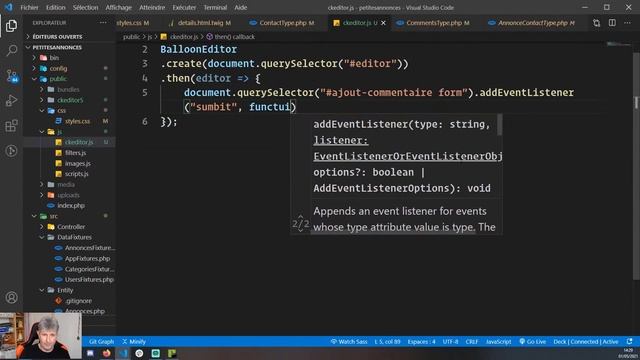Collapse the DataFixtures folder

[x=74, y=237]
